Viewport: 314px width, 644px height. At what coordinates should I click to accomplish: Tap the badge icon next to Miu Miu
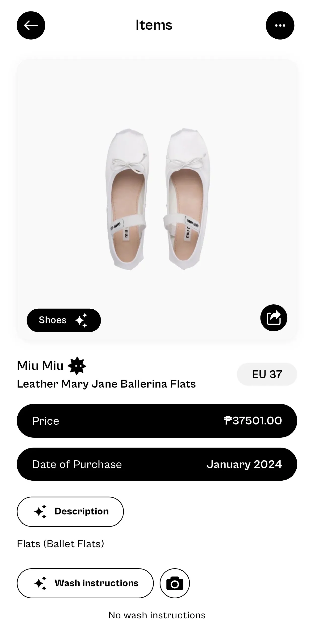click(77, 366)
